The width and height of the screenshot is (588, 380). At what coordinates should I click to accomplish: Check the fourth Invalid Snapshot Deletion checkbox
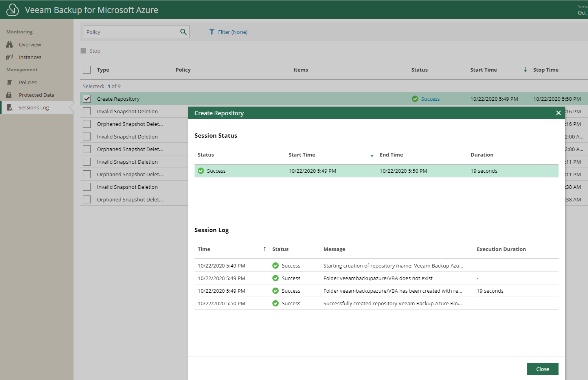87,187
